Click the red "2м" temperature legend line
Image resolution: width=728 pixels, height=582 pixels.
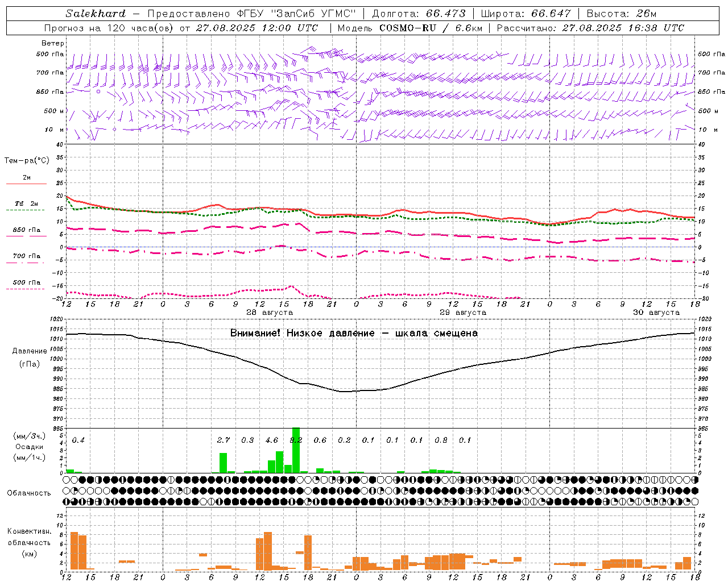pyautogui.click(x=26, y=183)
